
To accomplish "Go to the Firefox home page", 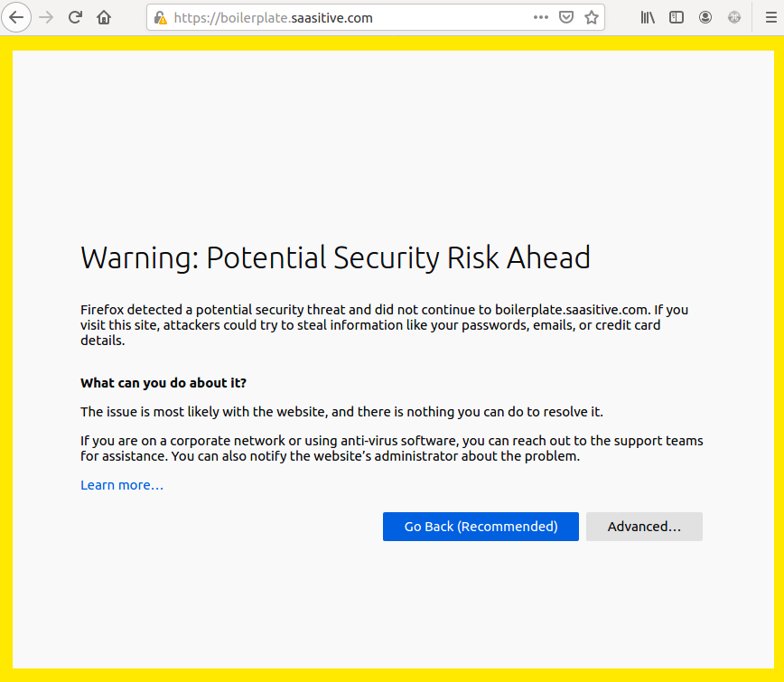I will pos(104,17).
